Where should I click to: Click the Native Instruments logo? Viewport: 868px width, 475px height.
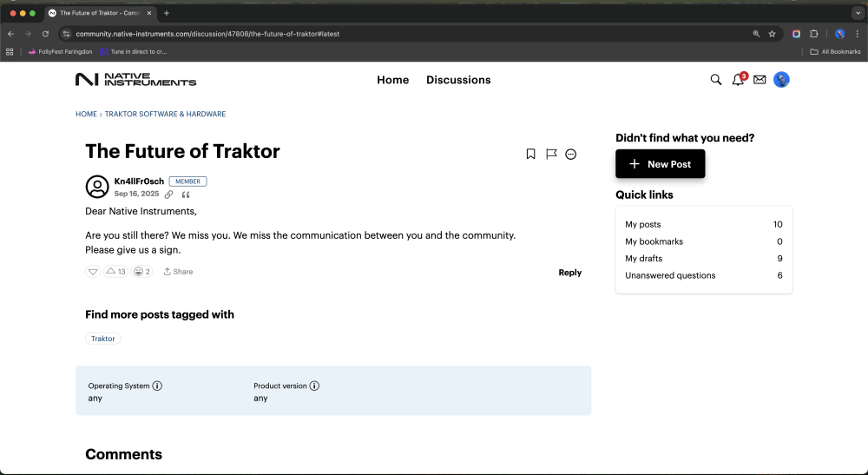coord(135,80)
